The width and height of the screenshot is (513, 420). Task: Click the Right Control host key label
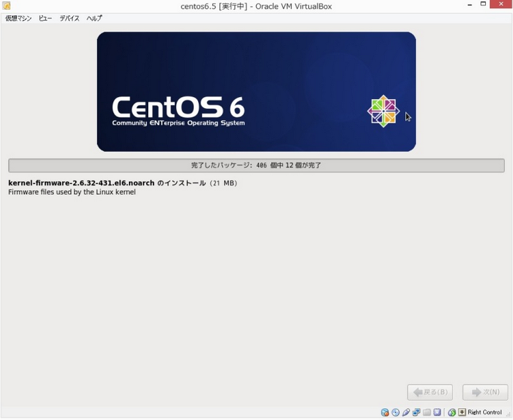pyautogui.click(x=484, y=412)
